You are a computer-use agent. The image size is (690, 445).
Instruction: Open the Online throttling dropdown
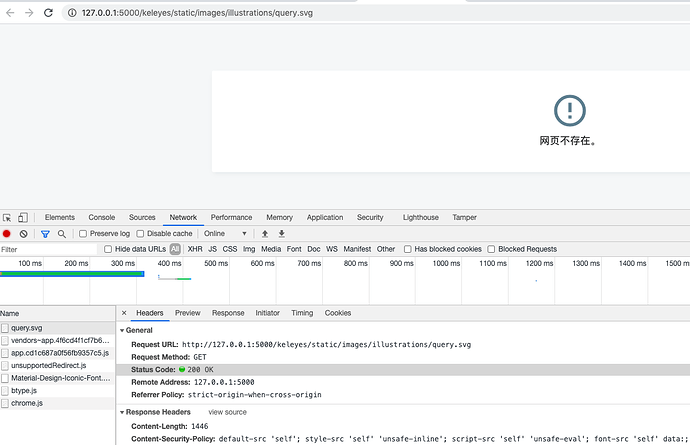point(225,234)
